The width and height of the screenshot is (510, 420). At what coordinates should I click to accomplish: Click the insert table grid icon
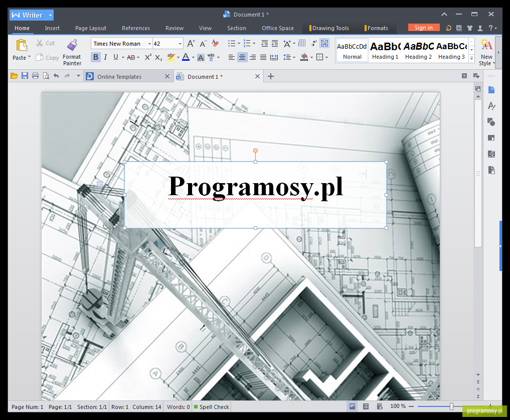tap(302, 43)
